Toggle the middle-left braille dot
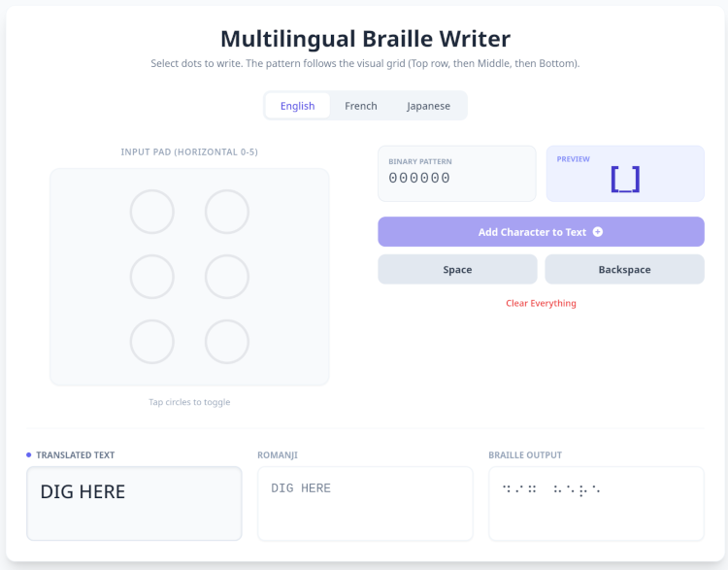This screenshot has height=570, width=728. [152, 277]
